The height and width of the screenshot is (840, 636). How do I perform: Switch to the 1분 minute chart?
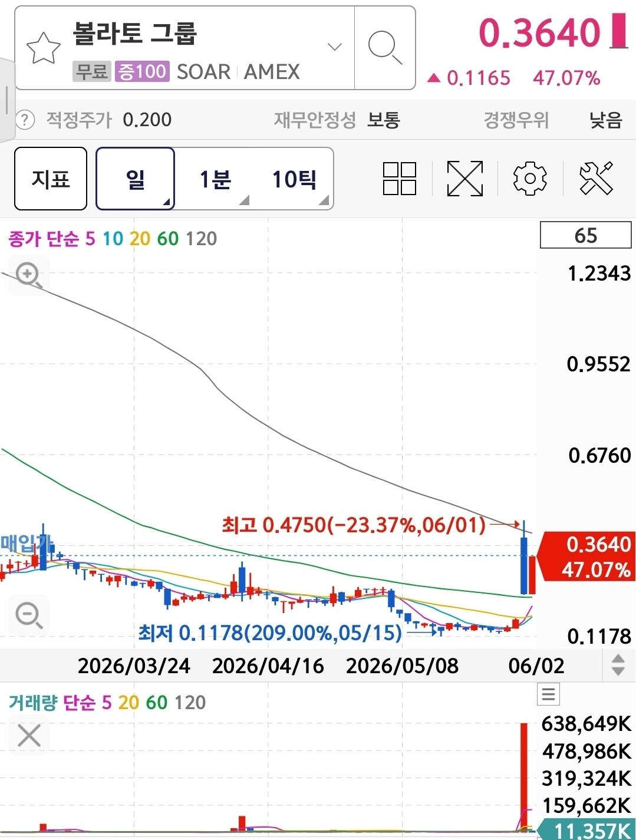point(215,179)
